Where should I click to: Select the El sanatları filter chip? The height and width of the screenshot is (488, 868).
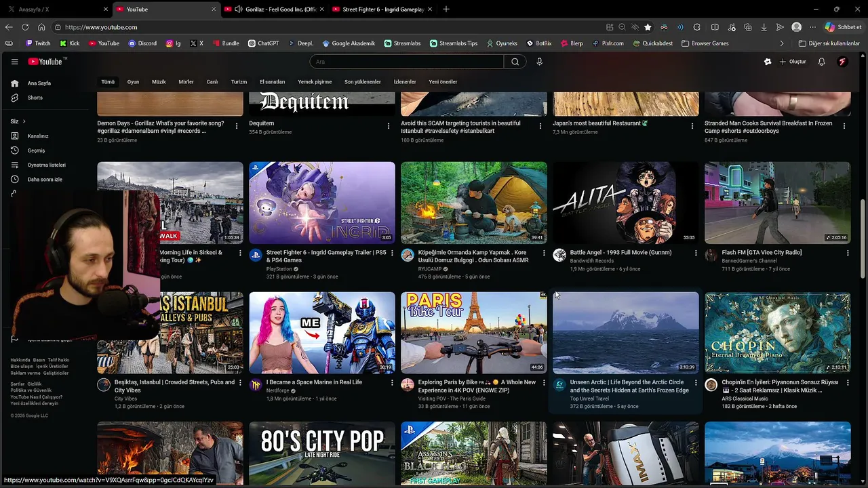[x=272, y=82]
